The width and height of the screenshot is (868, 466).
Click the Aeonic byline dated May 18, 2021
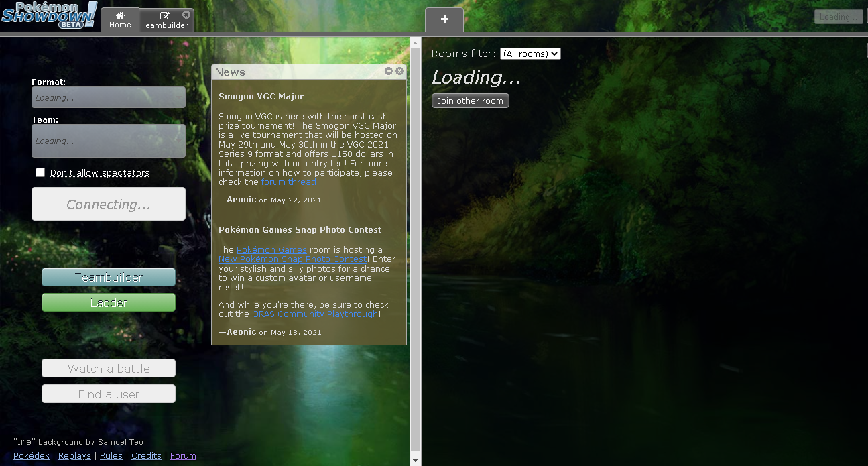pos(270,331)
